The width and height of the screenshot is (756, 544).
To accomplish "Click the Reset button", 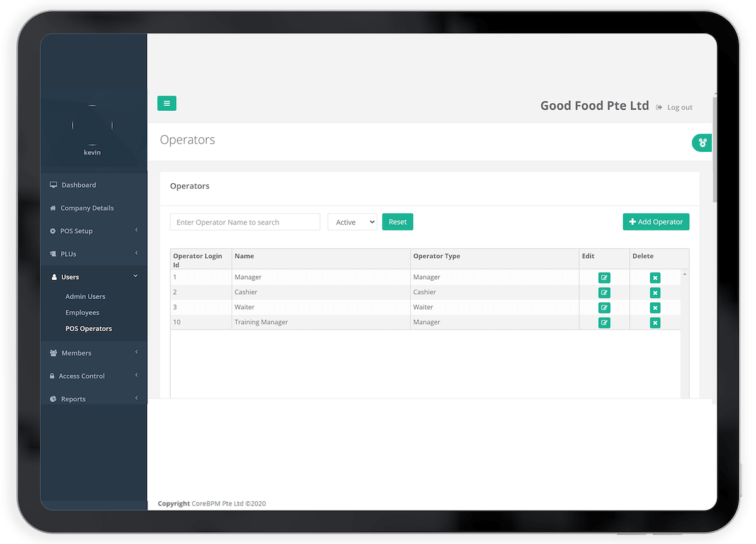I will (398, 222).
